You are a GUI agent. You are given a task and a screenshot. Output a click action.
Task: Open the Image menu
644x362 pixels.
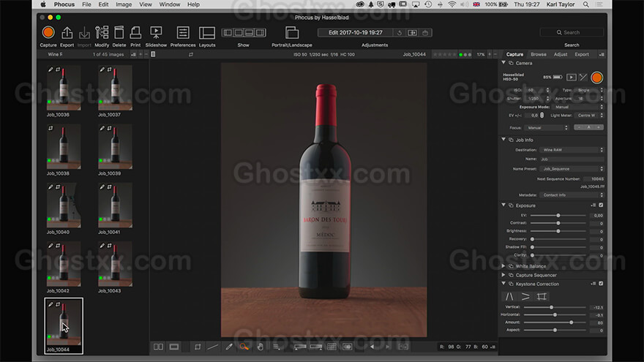pyautogui.click(x=124, y=4)
